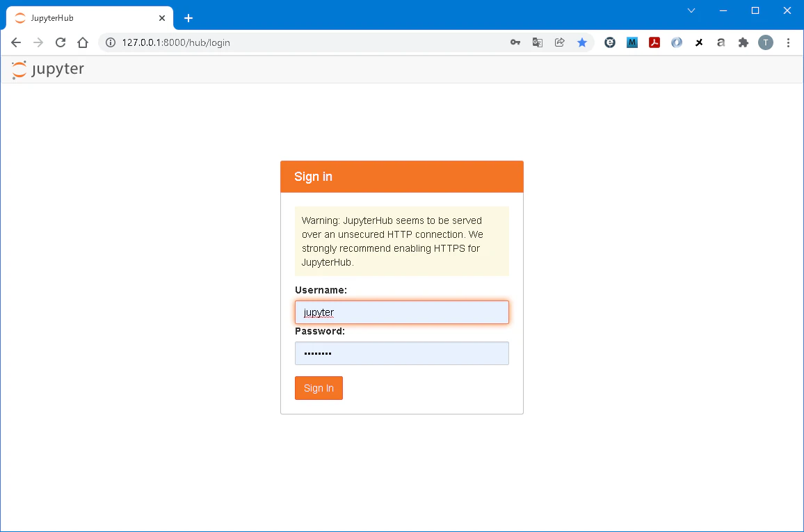Open the T profile avatar
The height and width of the screenshot is (532, 804).
click(766, 42)
